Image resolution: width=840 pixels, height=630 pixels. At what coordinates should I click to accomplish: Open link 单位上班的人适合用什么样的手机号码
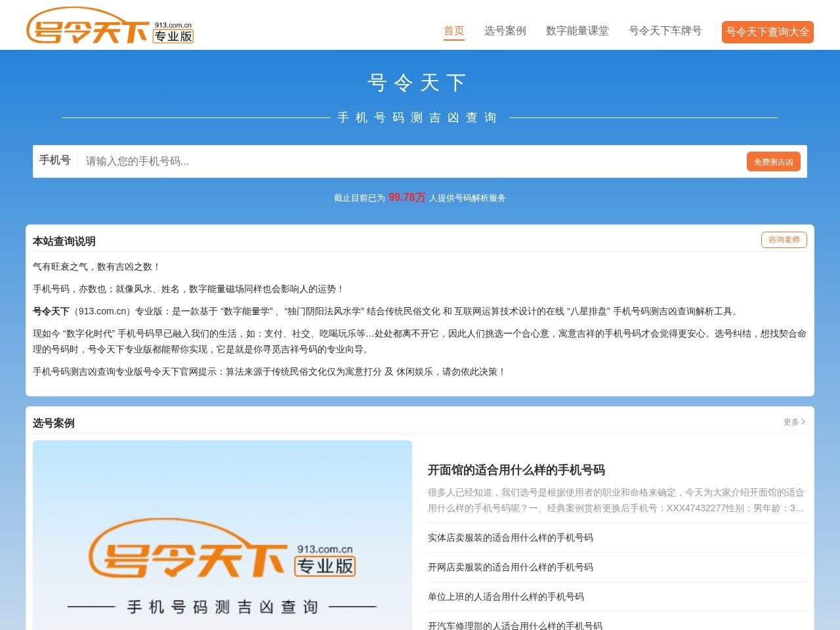pyautogui.click(x=506, y=597)
